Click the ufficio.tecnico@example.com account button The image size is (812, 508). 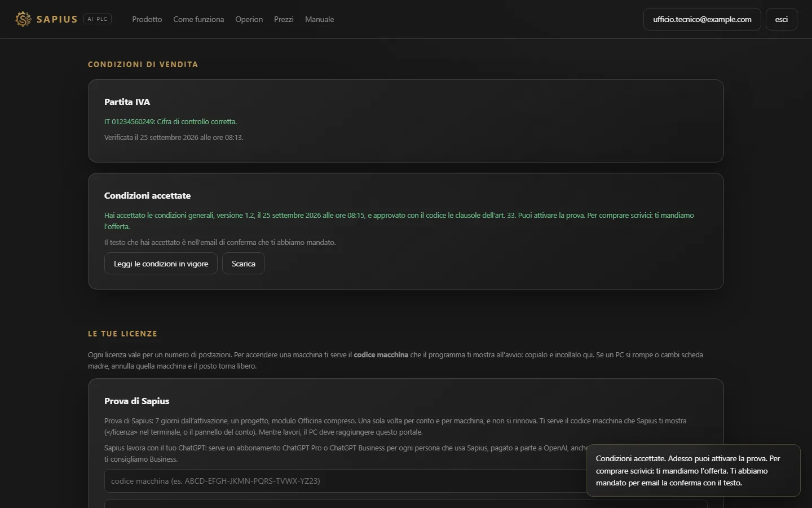tap(702, 19)
